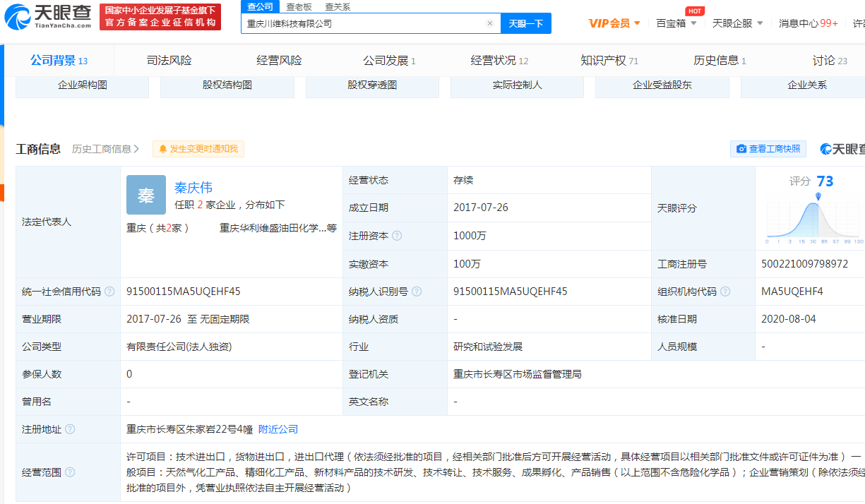Expand the 天眼企服 dropdown
Viewport: 865px width, 504px height.
coord(737,23)
